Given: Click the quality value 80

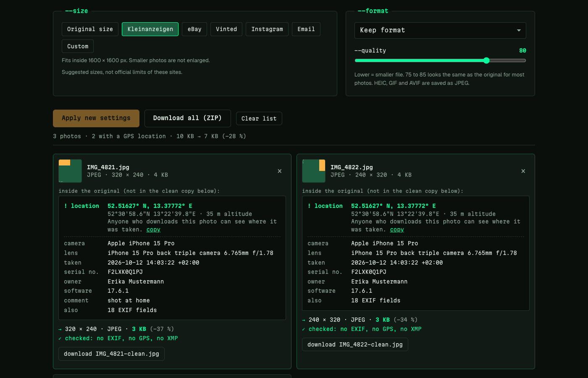Looking at the screenshot, I should pos(522,50).
